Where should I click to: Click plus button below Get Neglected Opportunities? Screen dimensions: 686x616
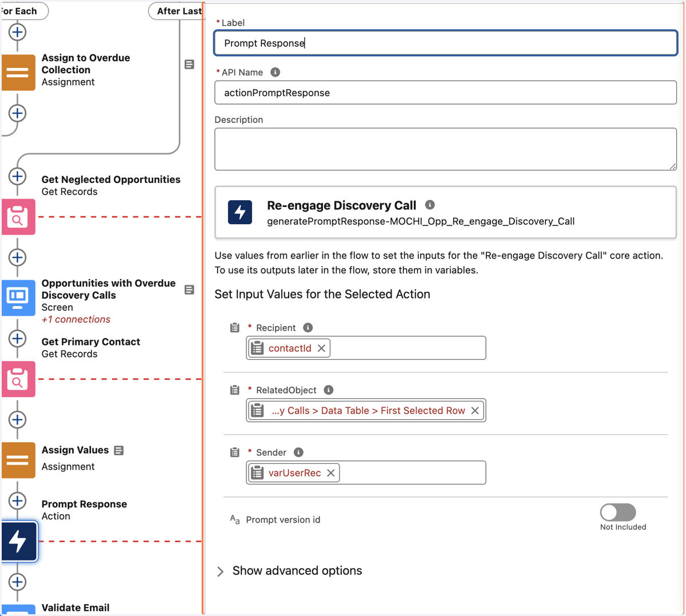[x=17, y=257]
